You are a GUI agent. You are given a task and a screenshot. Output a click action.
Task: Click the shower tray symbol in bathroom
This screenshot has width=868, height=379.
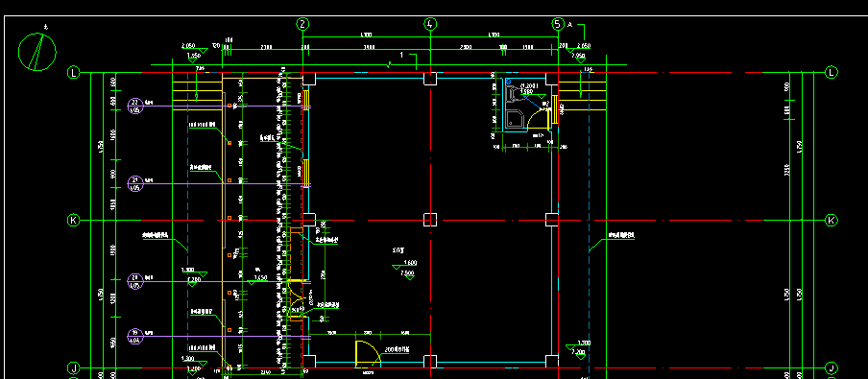pos(516,119)
